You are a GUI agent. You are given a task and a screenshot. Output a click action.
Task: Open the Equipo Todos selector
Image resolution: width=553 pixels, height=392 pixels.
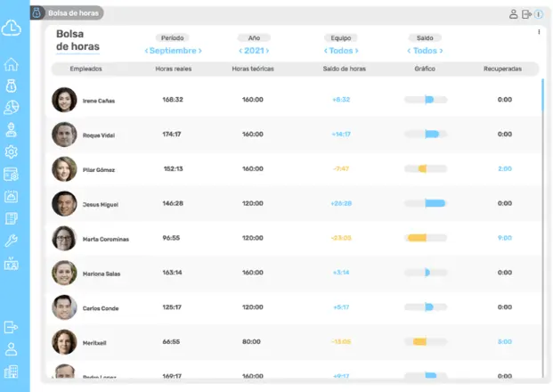341,51
